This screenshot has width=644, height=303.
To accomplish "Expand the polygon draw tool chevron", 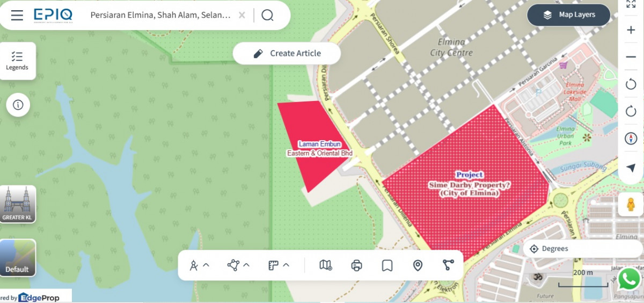I will click(246, 265).
